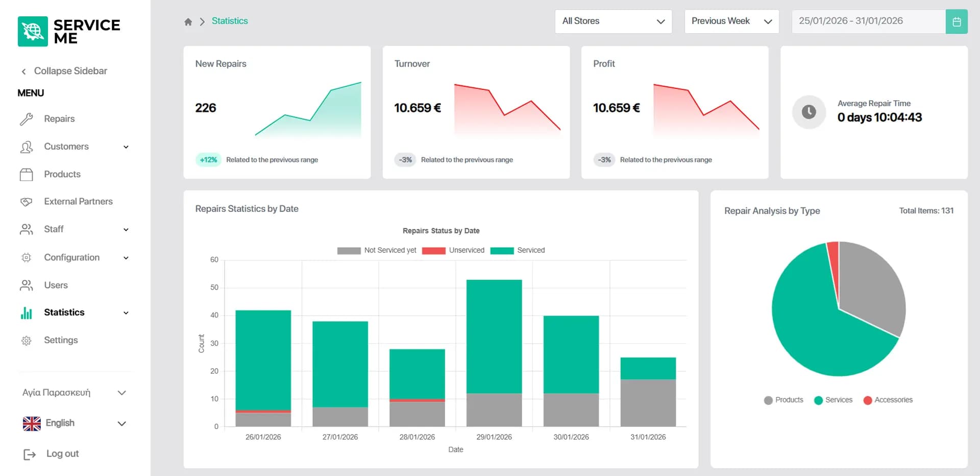Click the Log out icon
Screen dimensions: 980x476
[x=30, y=454]
